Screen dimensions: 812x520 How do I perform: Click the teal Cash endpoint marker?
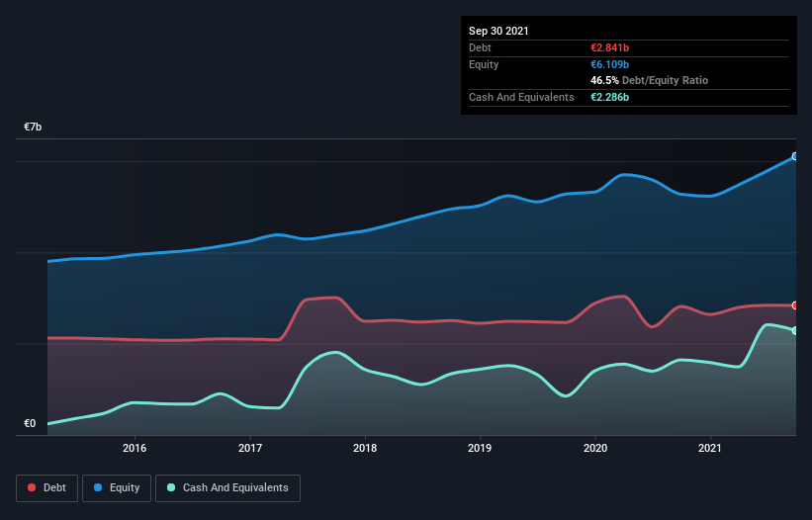pos(795,330)
